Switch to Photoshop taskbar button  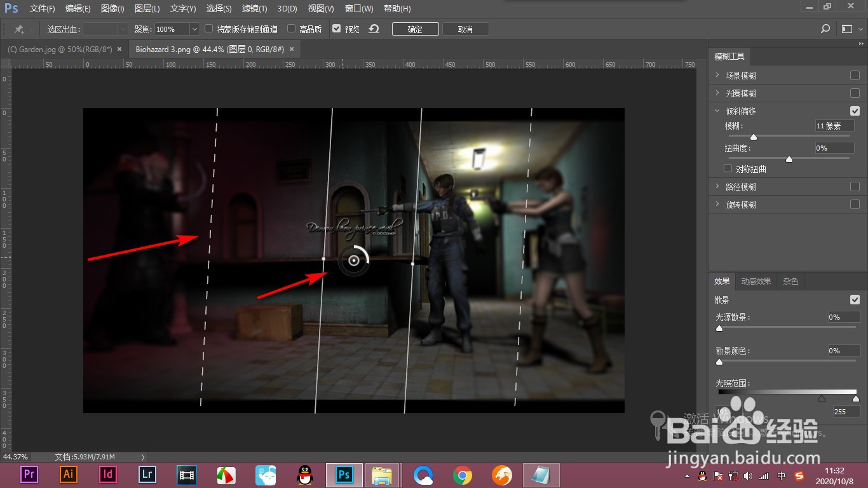coord(344,475)
